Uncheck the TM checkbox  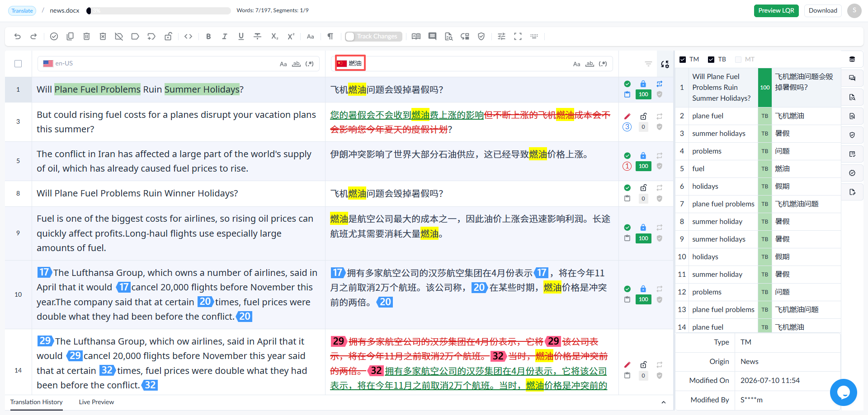(x=683, y=59)
